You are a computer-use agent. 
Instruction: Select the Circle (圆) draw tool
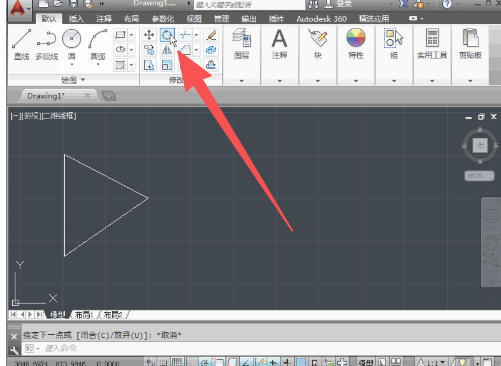[72, 44]
